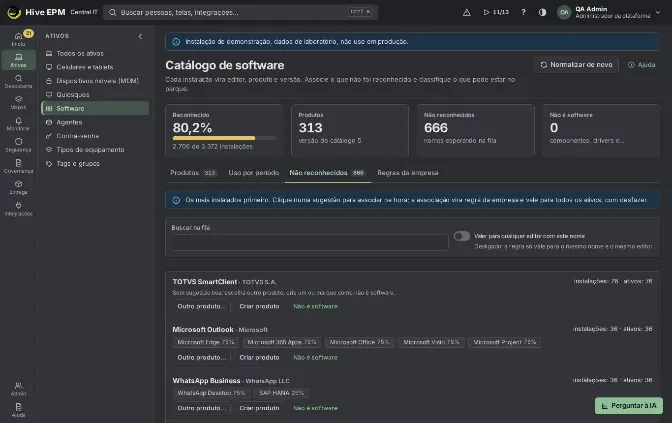Click the TOTVS SmartClient entry title
The height and width of the screenshot is (423, 672).
(x=205, y=282)
